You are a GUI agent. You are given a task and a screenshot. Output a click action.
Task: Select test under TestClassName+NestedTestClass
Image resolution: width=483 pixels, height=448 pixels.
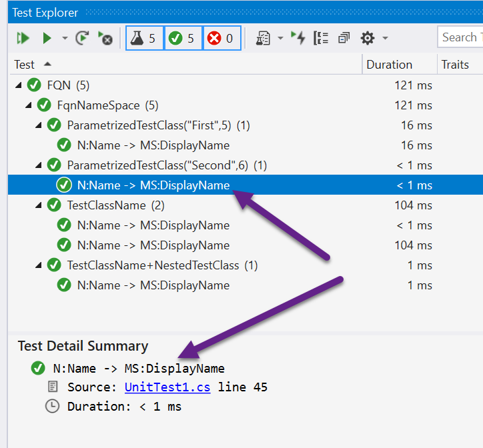246,285
